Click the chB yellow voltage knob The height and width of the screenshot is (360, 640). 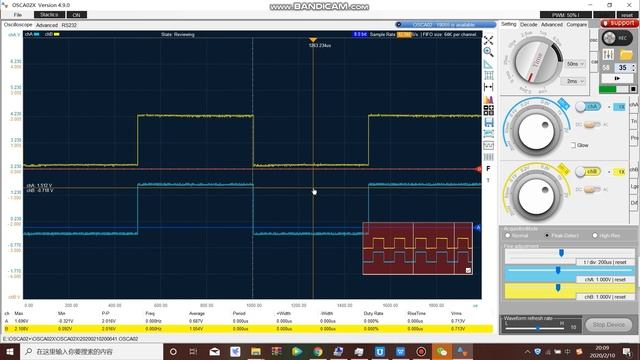(536, 196)
